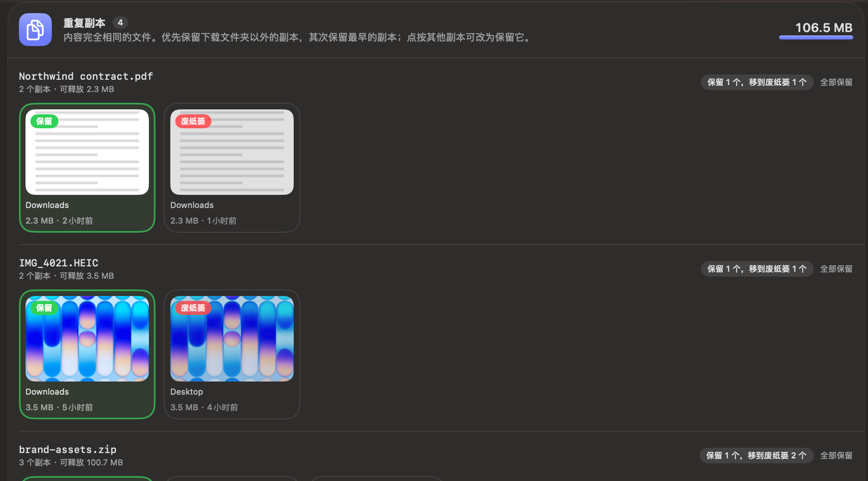The height and width of the screenshot is (481, 868).
Task: Click '2 个副本 · 可释放 2.3 MB' text
Action: [67, 89]
